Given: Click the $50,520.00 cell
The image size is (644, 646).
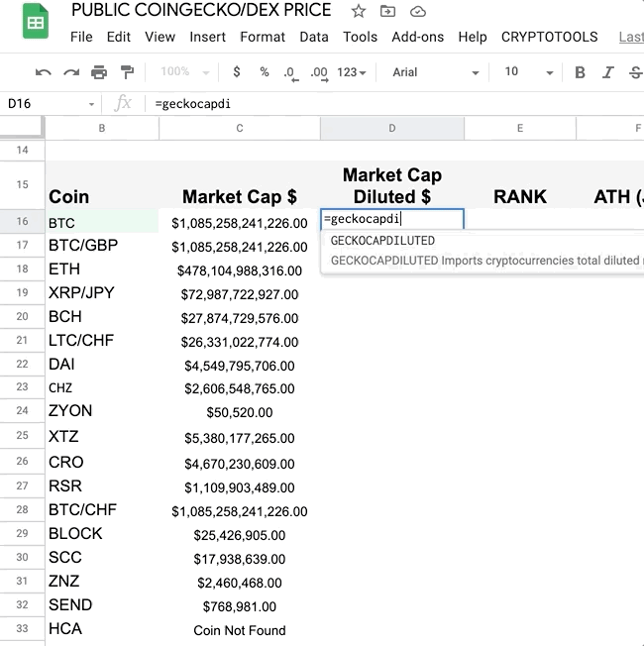Looking at the screenshot, I should click(240, 412).
